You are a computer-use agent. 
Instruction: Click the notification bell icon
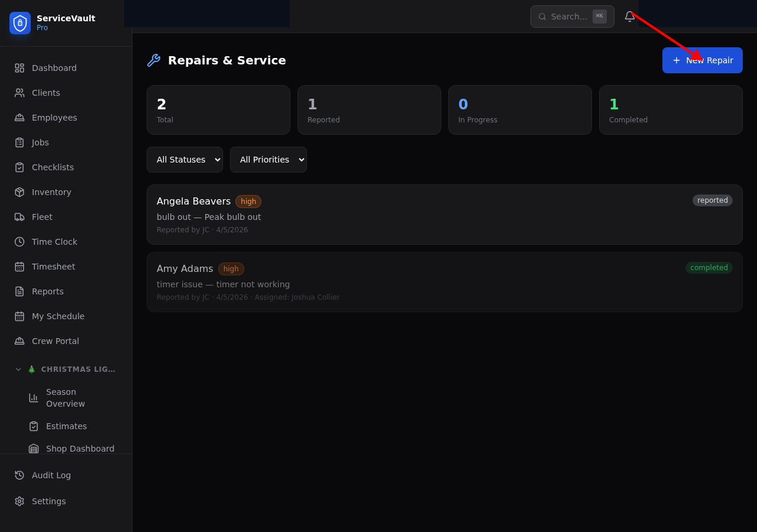tap(630, 17)
